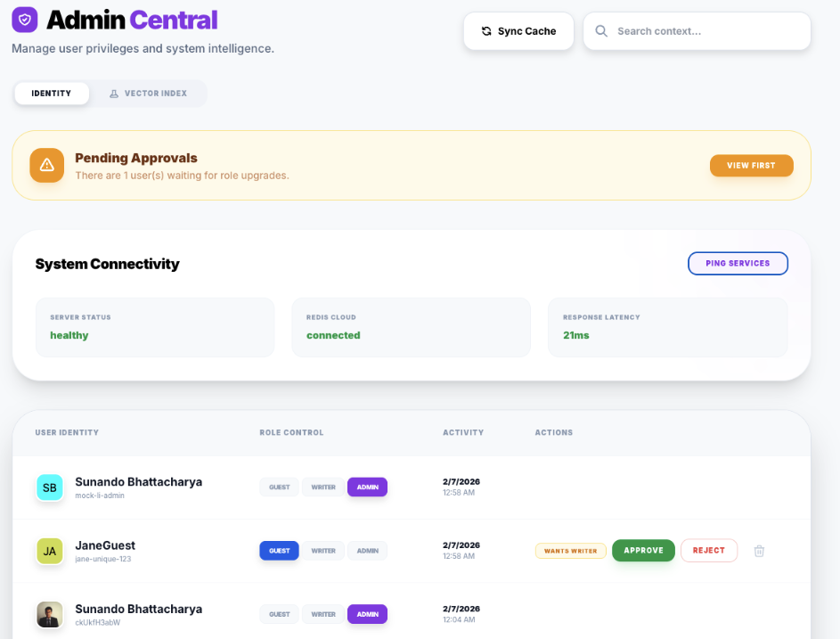Set mock-li-admin Sunando Bhattacharya to Guest role
Screen dimensions: 840x639
279,487
